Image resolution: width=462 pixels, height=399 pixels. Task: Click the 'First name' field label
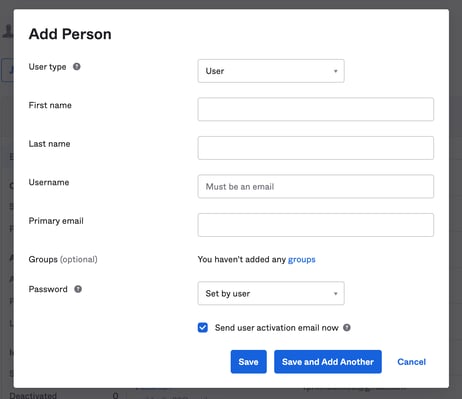click(50, 105)
